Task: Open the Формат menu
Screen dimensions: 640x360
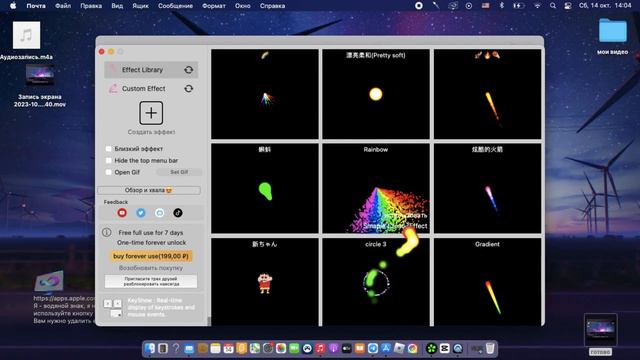Action: 214,6
